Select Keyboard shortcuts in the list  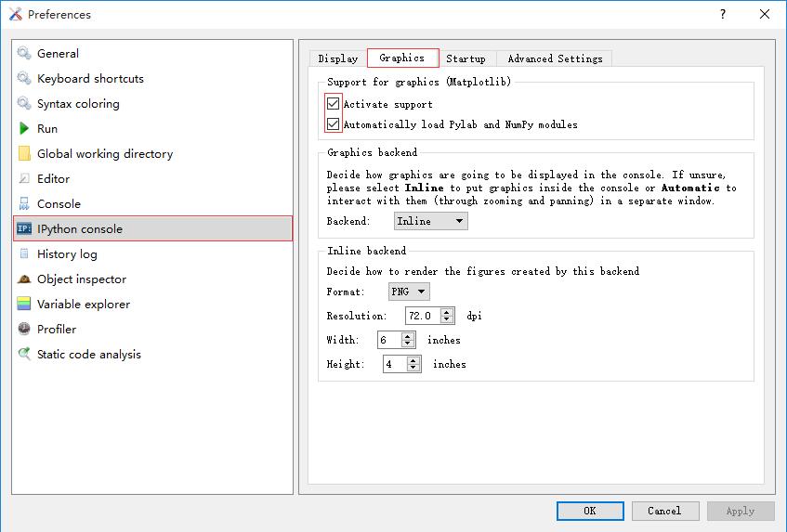pos(152,78)
